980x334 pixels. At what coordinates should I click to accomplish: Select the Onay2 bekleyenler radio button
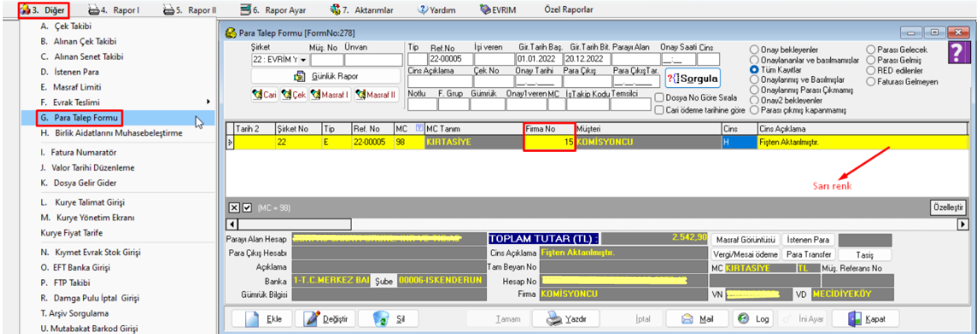coord(754,100)
